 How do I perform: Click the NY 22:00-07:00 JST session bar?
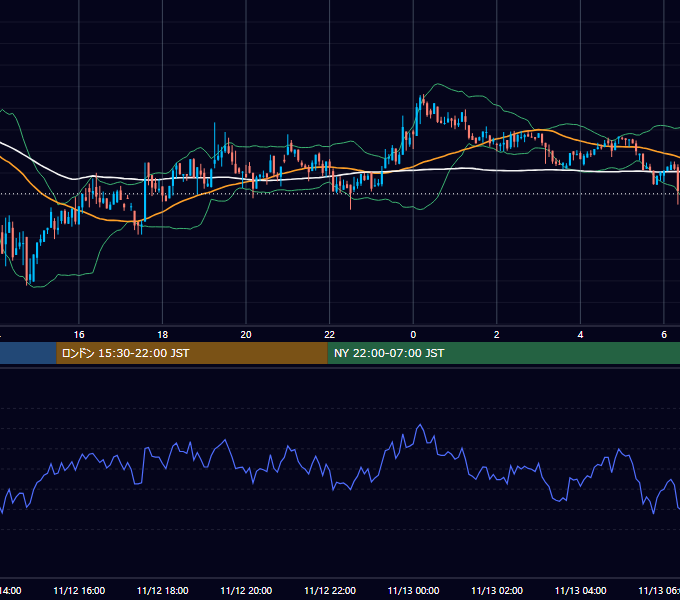click(503, 353)
